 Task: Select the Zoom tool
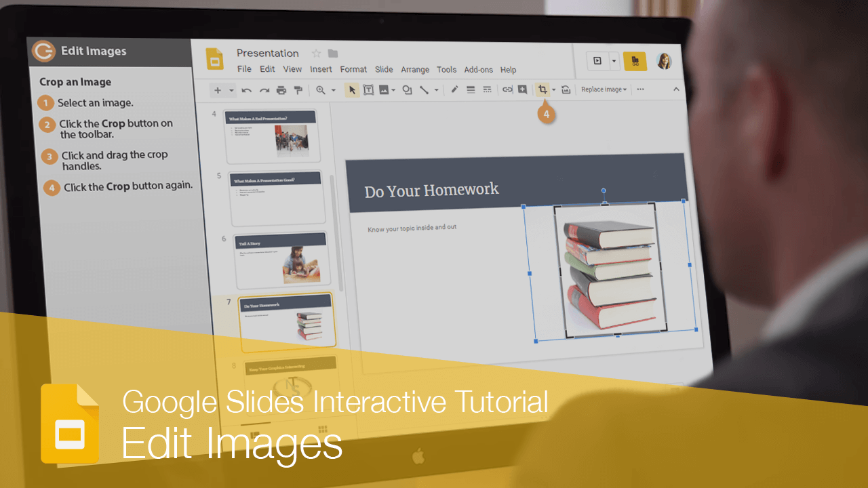[320, 89]
